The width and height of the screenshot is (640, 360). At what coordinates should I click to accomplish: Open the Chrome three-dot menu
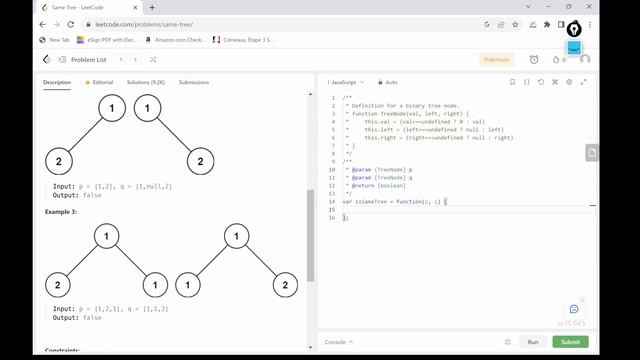coord(590,24)
